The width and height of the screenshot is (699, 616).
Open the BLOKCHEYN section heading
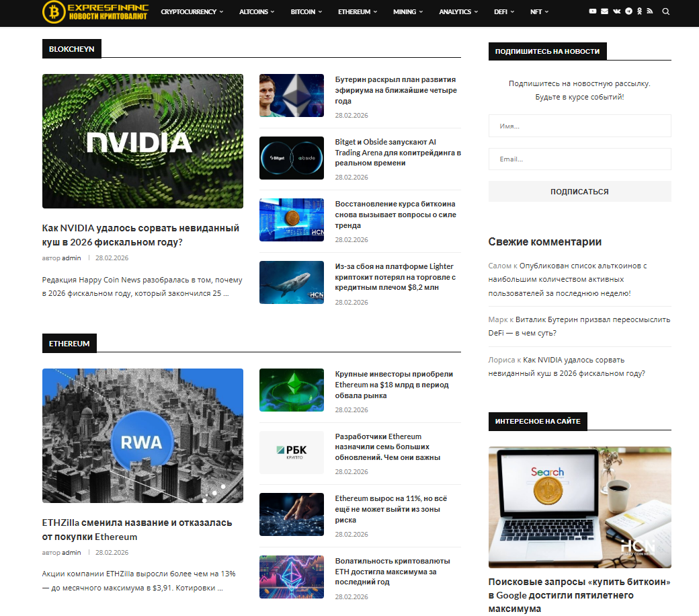71,48
